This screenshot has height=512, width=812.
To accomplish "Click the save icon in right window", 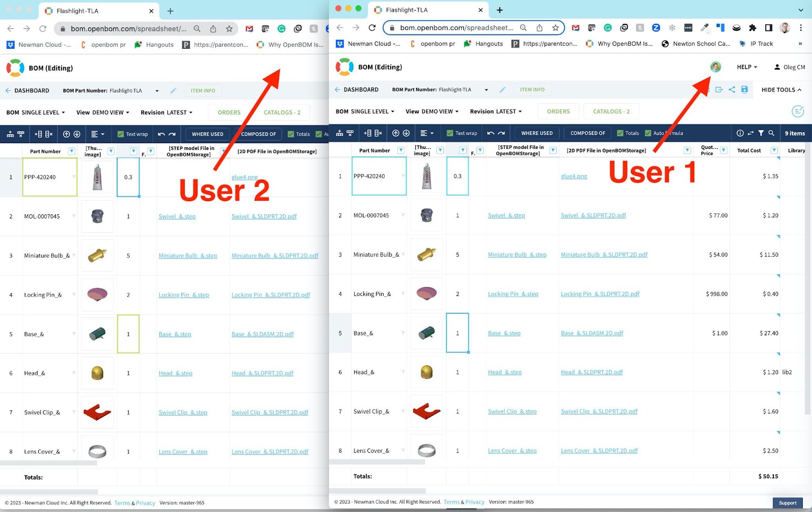I will (745, 89).
